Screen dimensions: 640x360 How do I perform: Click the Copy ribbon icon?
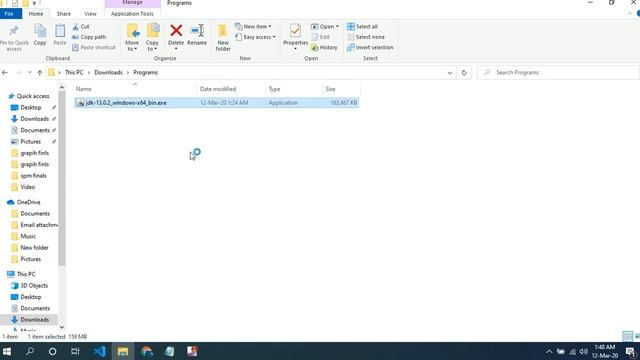point(40,31)
